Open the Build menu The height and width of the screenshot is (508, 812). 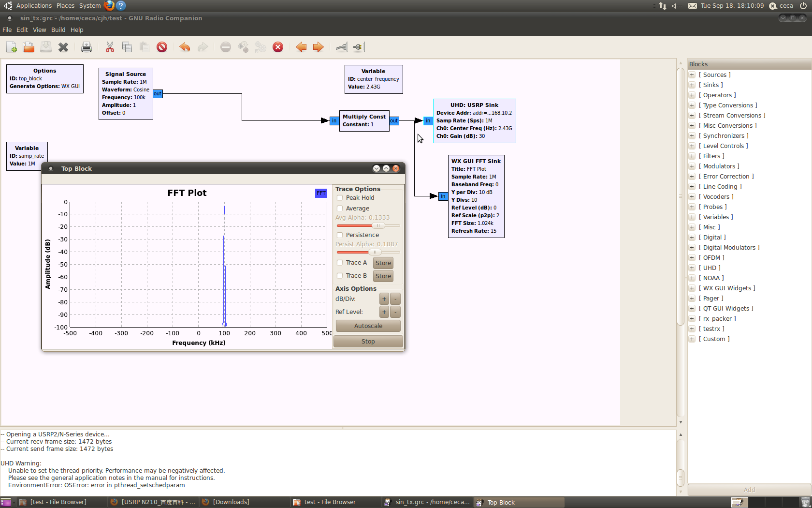click(x=58, y=30)
